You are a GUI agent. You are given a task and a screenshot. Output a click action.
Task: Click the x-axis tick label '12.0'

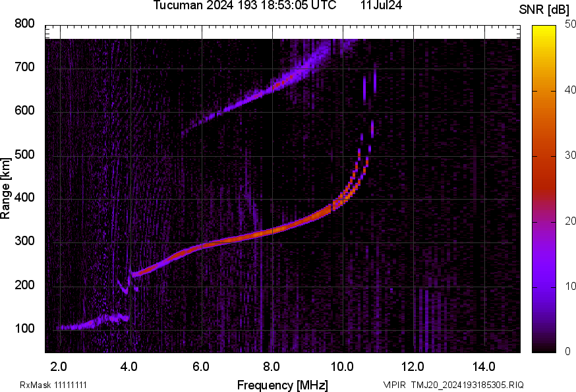(x=413, y=367)
